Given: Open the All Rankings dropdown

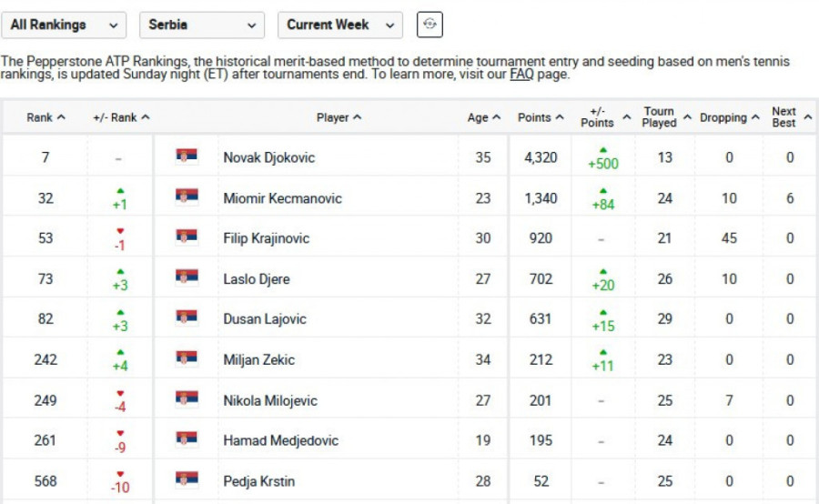Looking at the screenshot, I should coord(64,25).
